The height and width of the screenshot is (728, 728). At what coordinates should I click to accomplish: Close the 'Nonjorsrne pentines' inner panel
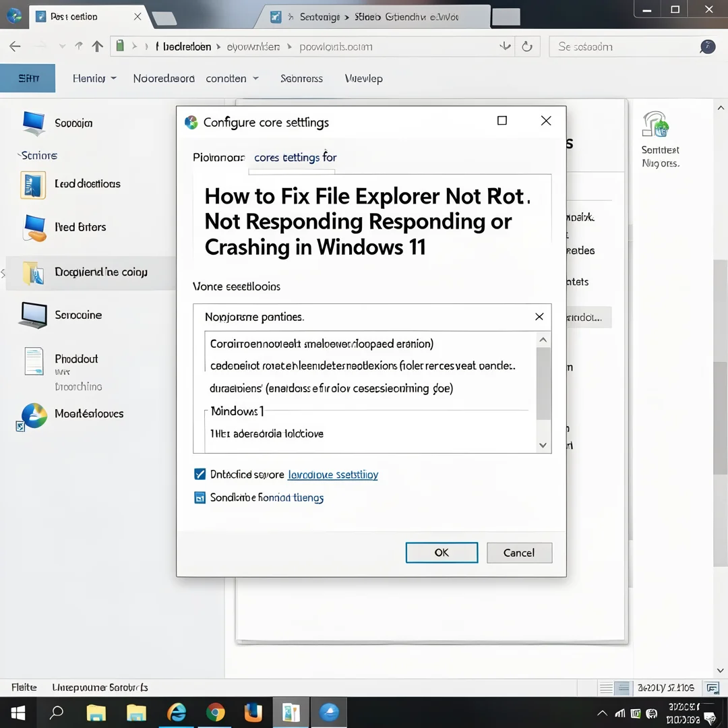coord(539,317)
